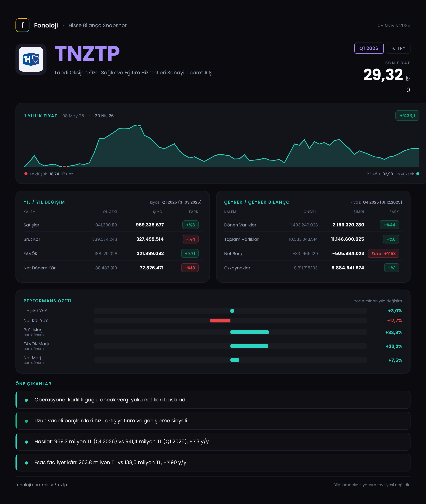
Task: Click the Net Dönem Kârı -%18 badge
Action: [x=190, y=268]
